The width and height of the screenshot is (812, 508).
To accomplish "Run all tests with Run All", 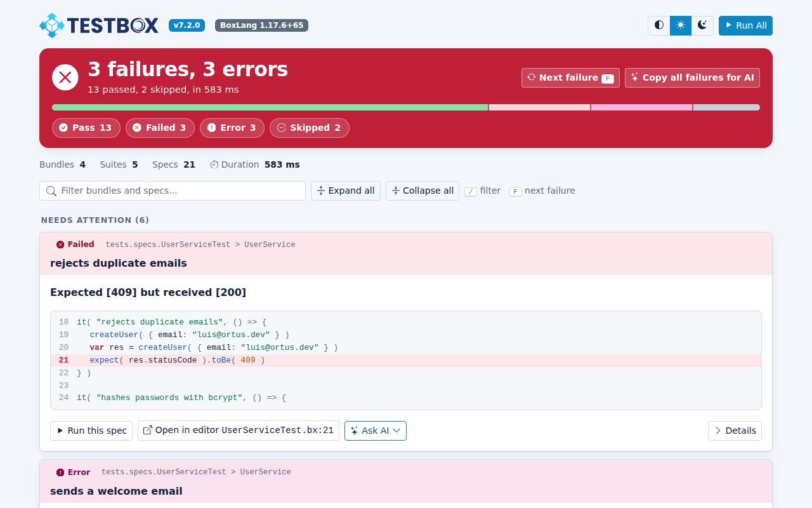I will click(745, 25).
